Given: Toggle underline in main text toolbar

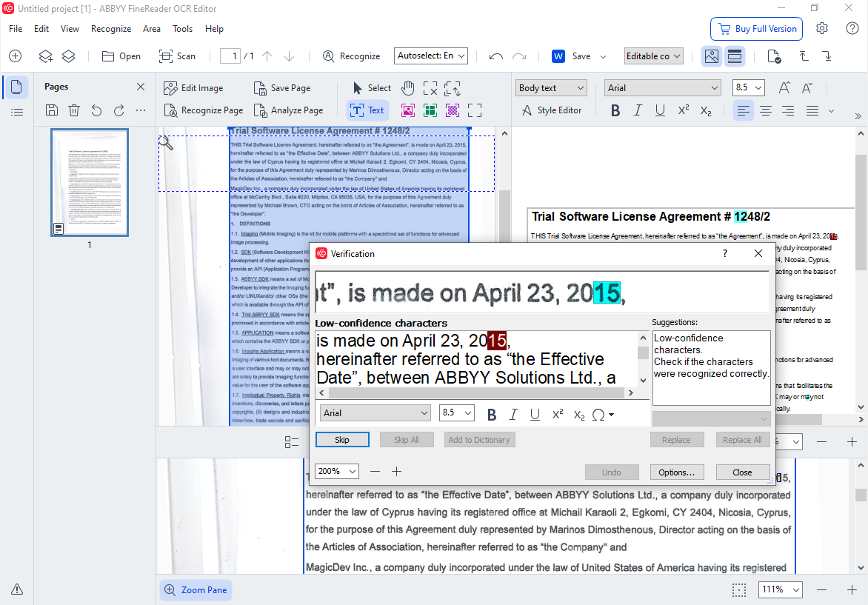Looking at the screenshot, I should tap(660, 110).
